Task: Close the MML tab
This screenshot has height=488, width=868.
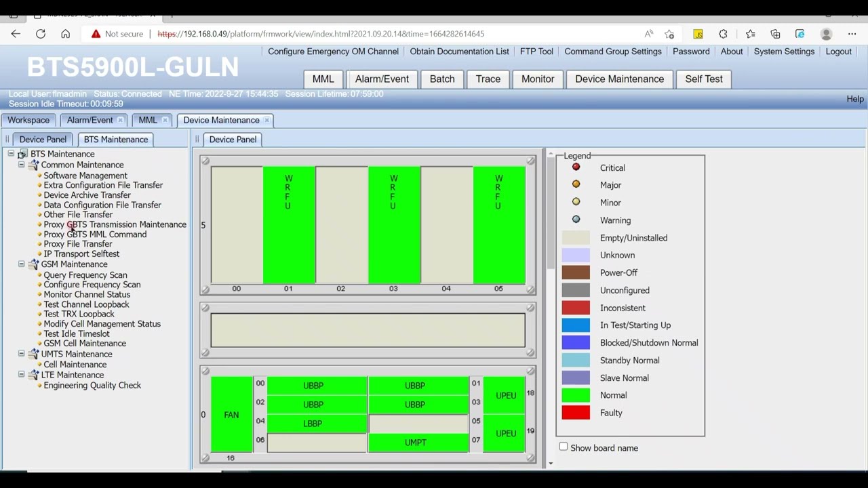Action: (165, 120)
